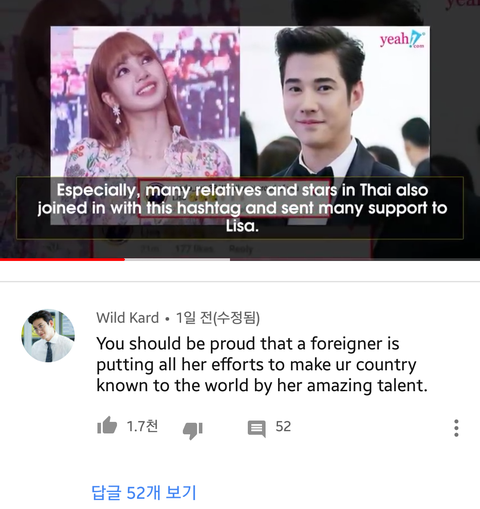480x509 pixels.
Task: Click the 52 reply count number
Action: [x=283, y=427]
